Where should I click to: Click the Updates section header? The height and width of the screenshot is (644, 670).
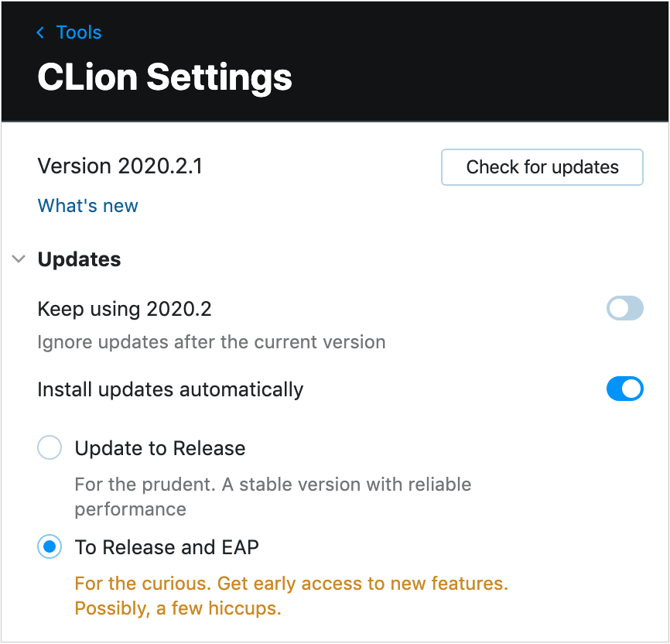tap(79, 259)
